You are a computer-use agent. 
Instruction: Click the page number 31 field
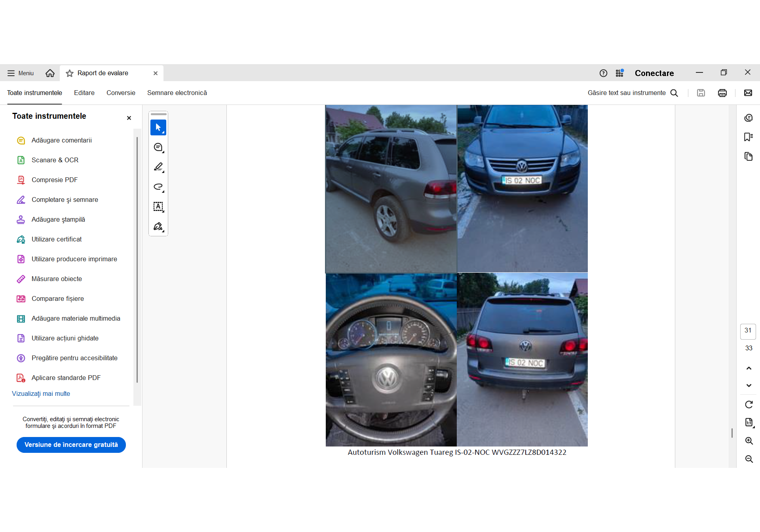click(748, 331)
